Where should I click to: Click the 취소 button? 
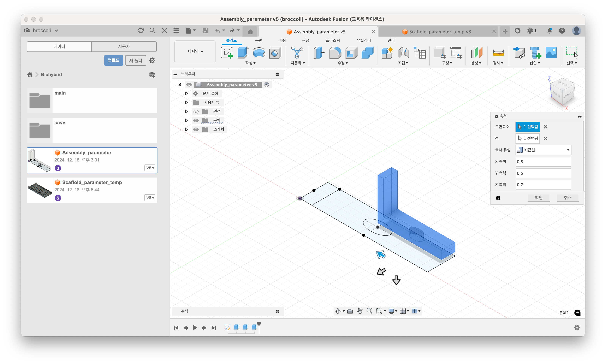tap(568, 198)
